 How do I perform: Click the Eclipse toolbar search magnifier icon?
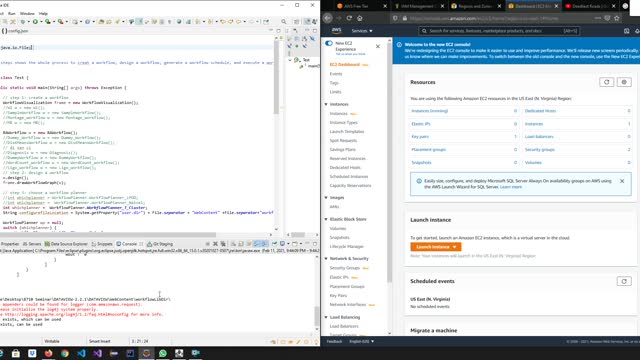coord(284,22)
